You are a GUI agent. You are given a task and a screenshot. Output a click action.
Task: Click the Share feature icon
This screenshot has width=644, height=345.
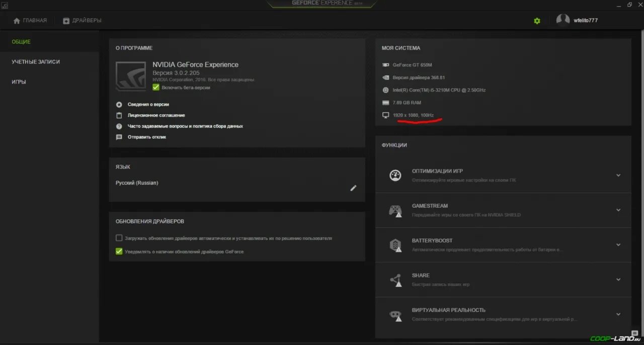coord(395,280)
